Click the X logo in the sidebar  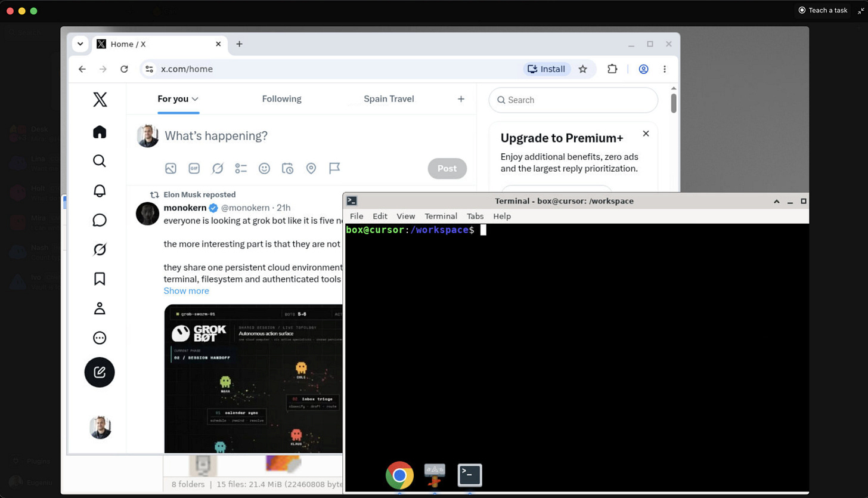100,100
